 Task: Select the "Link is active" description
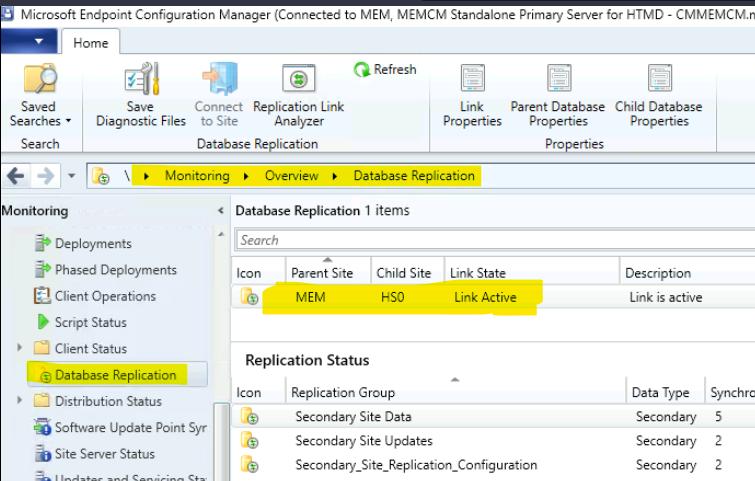pos(665,297)
